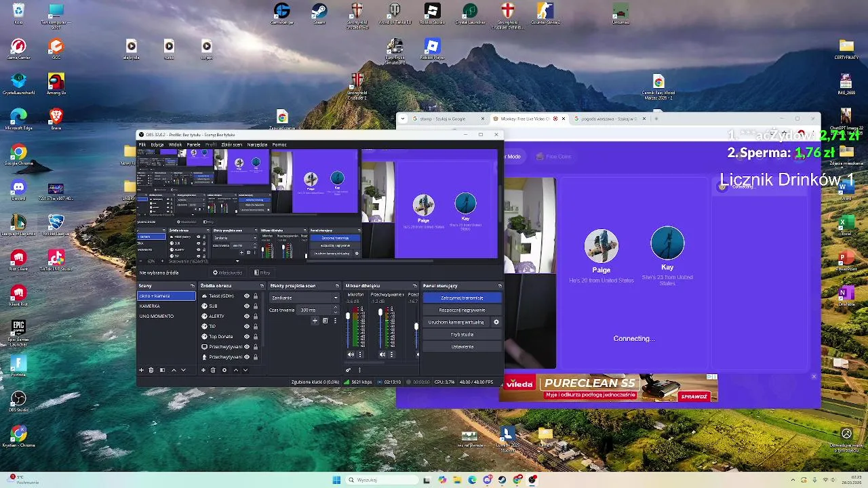Open File Explorer from taskbar
Image resolution: width=868 pixels, height=488 pixels.
point(457,480)
